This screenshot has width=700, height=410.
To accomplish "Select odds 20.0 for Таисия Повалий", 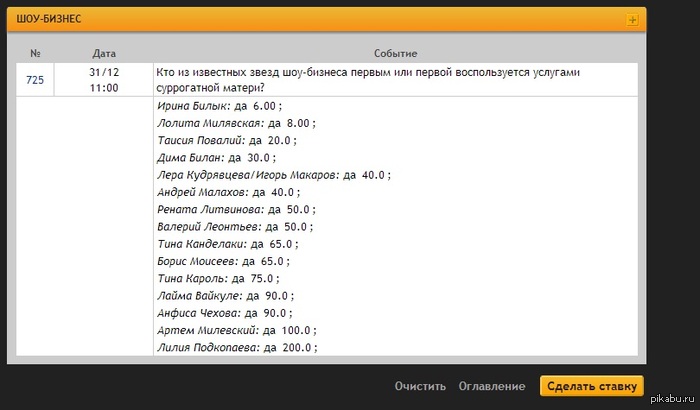I will tap(279, 140).
